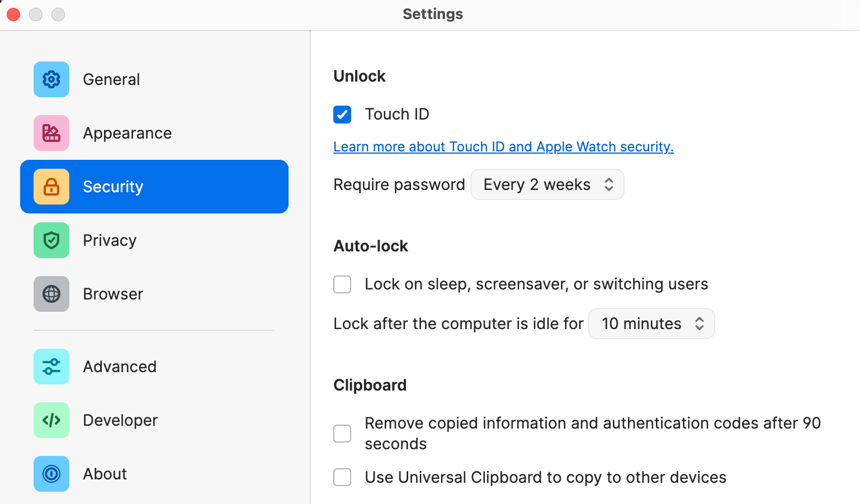Viewport: 860px width, 504px height.
Task: Enable removing copied information after 90 seconds
Action: tap(342, 434)
